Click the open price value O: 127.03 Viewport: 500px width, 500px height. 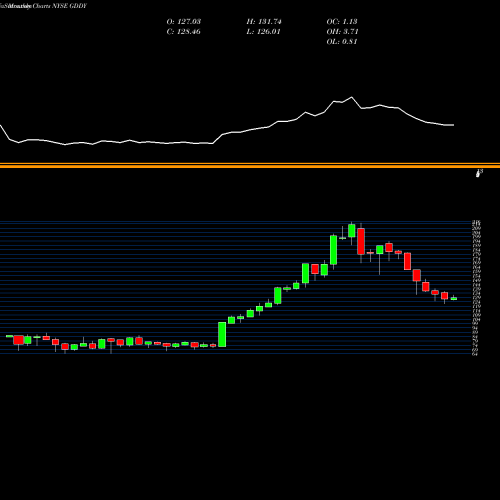point(184,22)
